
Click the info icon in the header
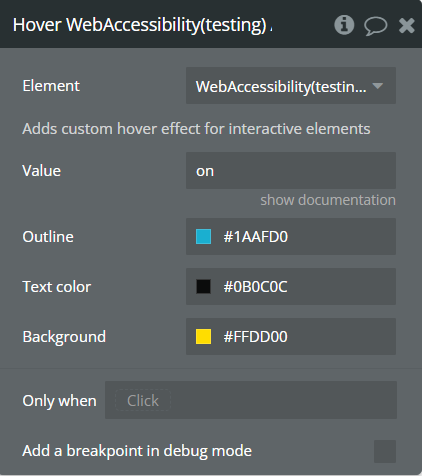tap(344, 25)
